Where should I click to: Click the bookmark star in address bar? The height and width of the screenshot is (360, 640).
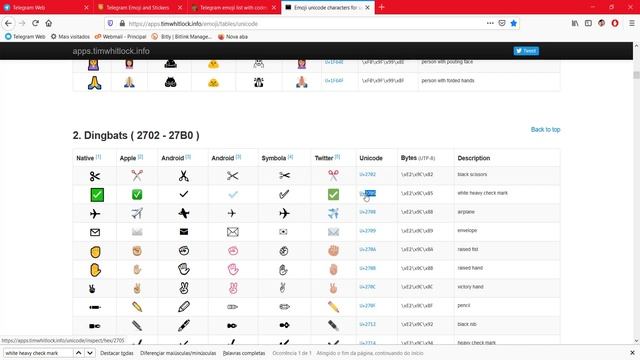pyautogui.click(x=513, y=23)
